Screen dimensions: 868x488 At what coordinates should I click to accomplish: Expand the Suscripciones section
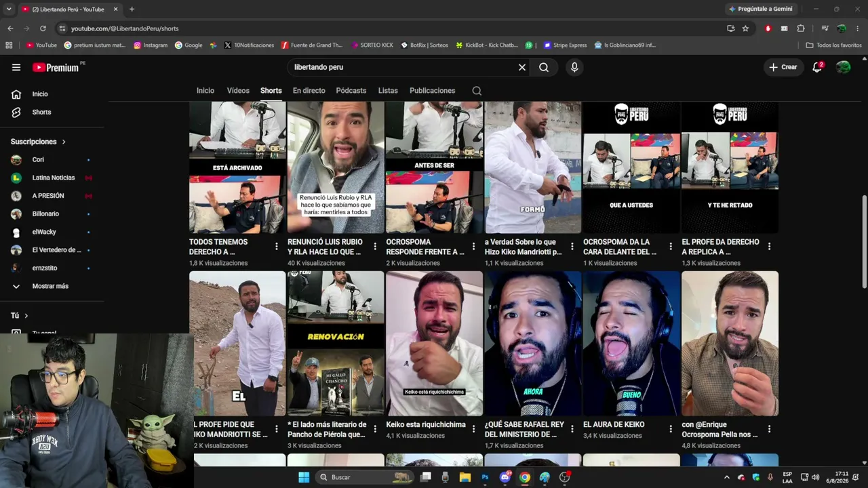coord(39,142)
